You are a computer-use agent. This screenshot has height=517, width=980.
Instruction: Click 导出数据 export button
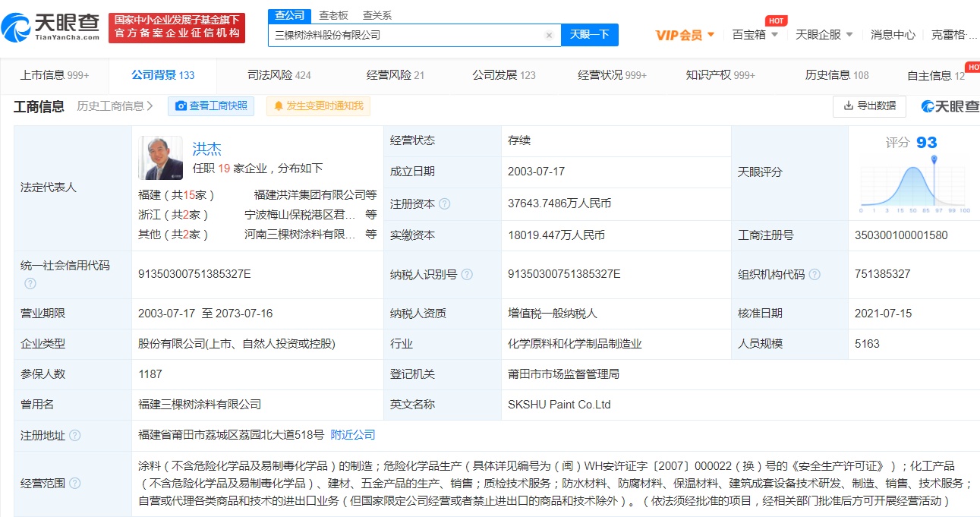(x=869, y=106)
